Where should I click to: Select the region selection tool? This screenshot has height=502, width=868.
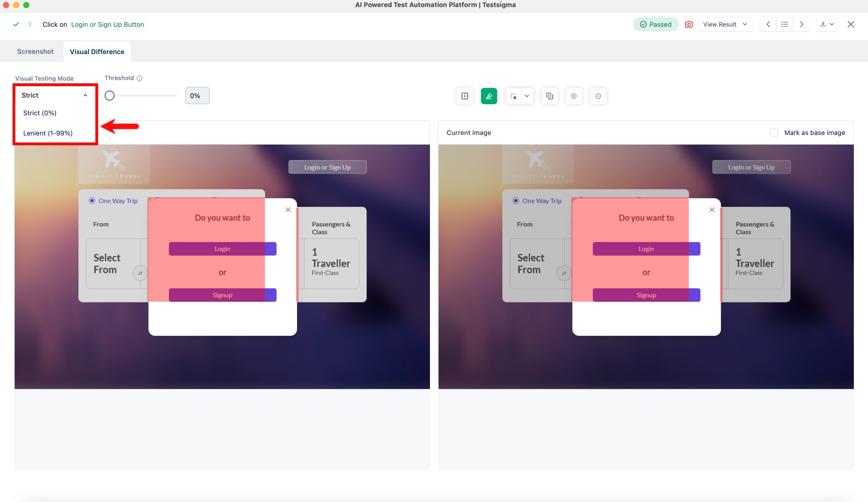513,96
